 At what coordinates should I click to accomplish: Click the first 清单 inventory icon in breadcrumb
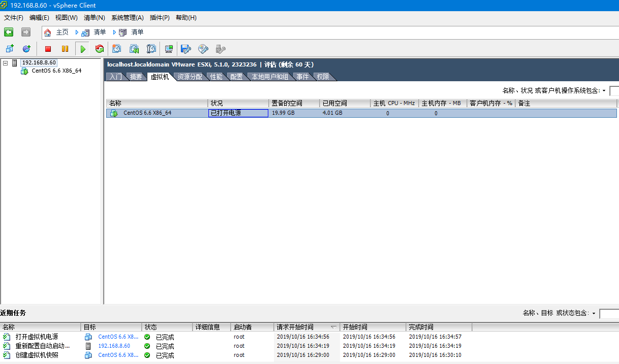point(85,32)
